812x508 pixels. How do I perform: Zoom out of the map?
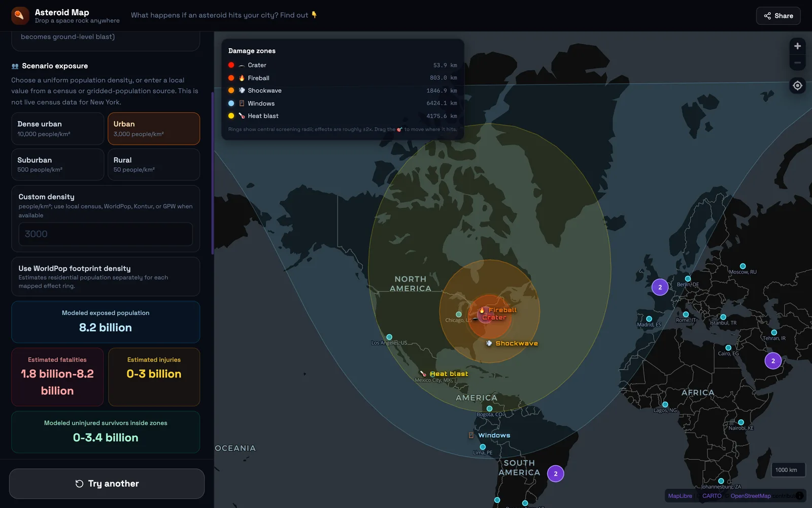coord(797,63)
